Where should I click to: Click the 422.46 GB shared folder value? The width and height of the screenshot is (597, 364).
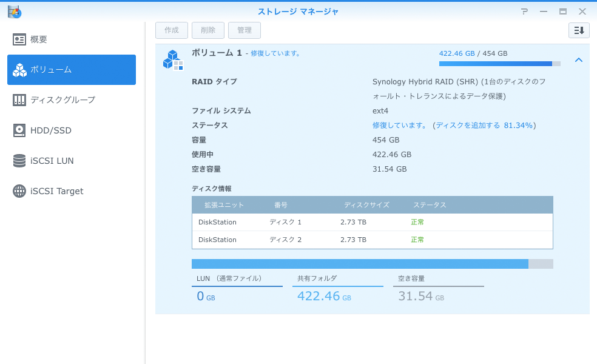[324, 296]
